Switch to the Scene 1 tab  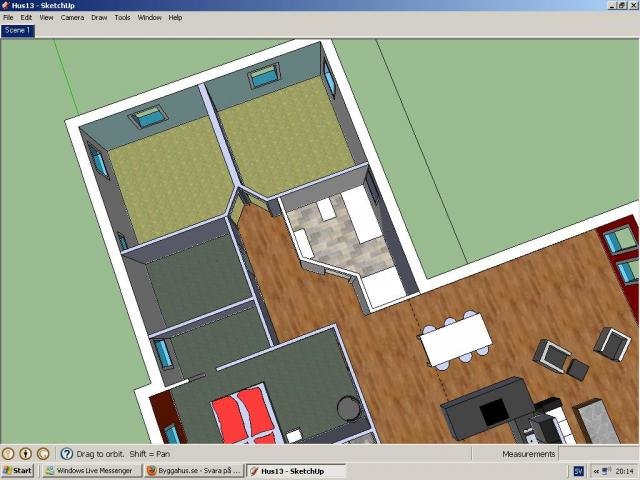(17, 30)
